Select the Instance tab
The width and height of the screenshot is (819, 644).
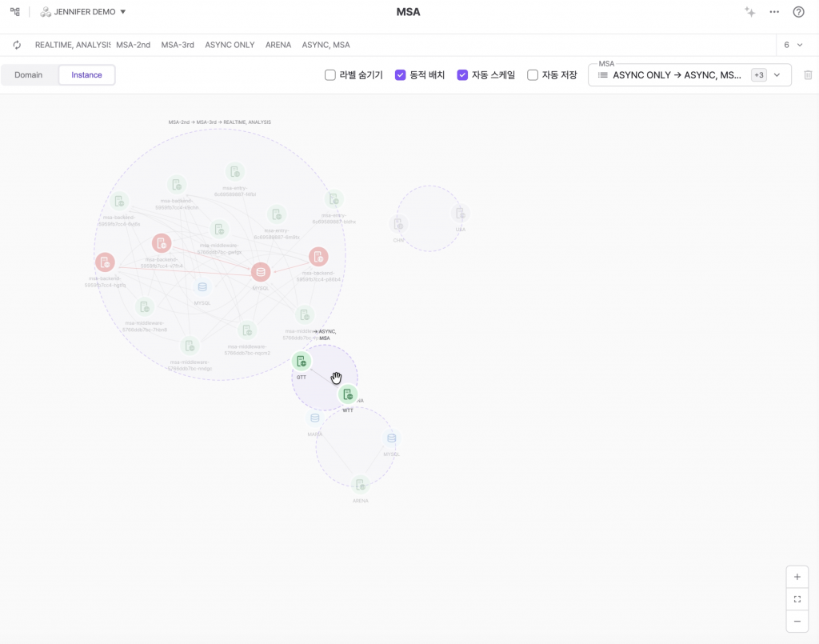[86, 75]
